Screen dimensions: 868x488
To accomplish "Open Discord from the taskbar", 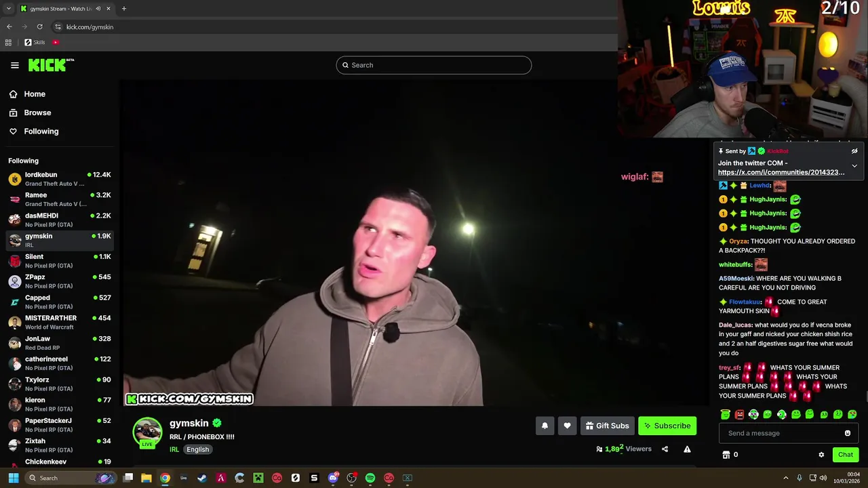I will 333,478.
